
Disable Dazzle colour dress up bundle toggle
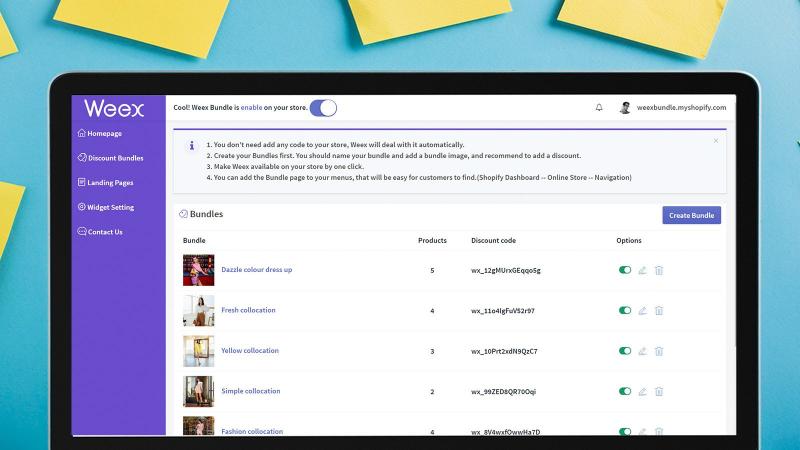[x=625, y=270]
